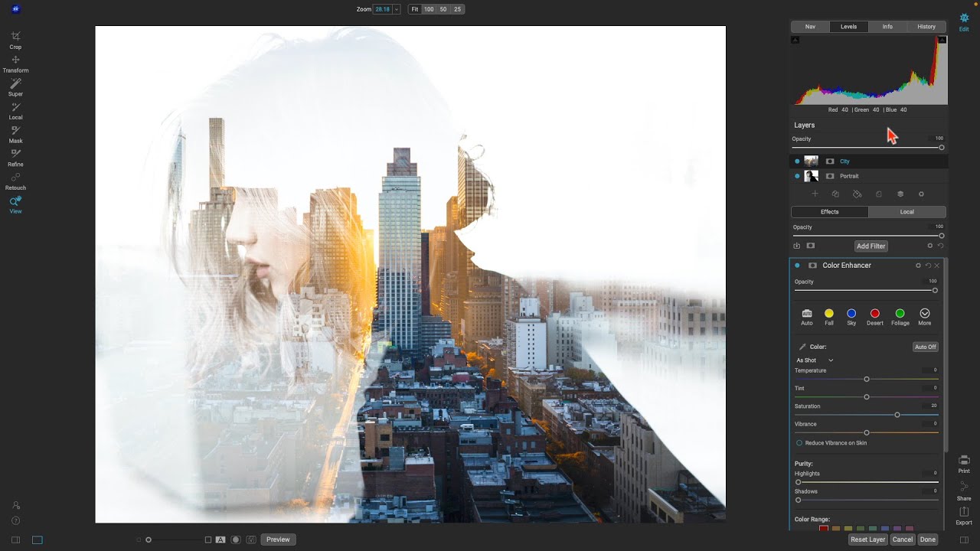
Task: Apply the Foliage color preset
Action: 900,317
